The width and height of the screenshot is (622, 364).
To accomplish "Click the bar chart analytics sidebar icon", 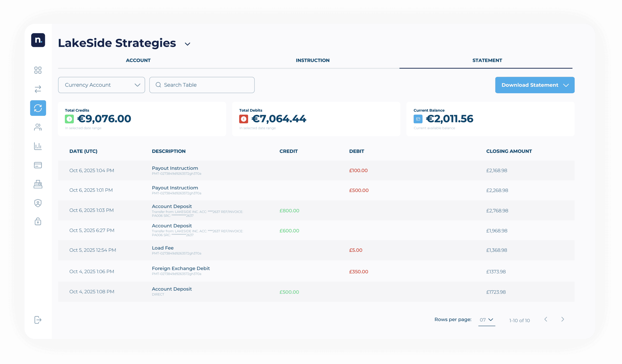I will tap(38, 146).
